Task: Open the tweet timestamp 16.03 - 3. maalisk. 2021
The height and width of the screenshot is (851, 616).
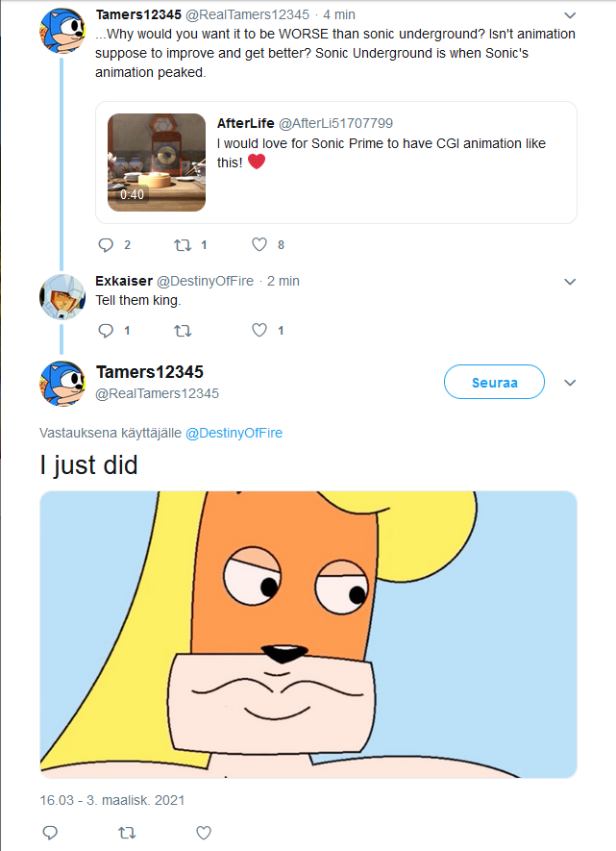Action: (112, 800)
